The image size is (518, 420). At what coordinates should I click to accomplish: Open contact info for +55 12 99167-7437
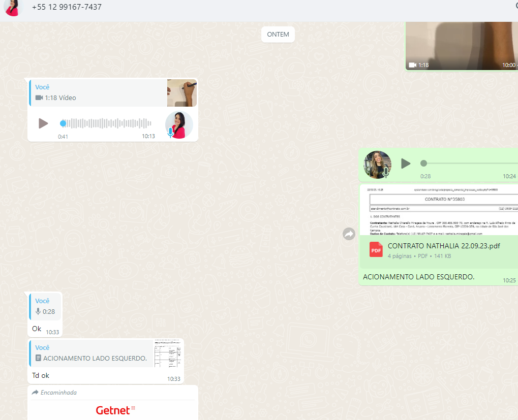(67, 7)
